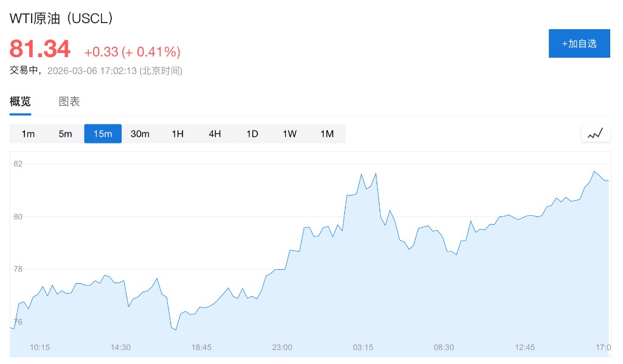Switch chart to 1H interval
Viewport: 623px width, 364px height.
178,134
